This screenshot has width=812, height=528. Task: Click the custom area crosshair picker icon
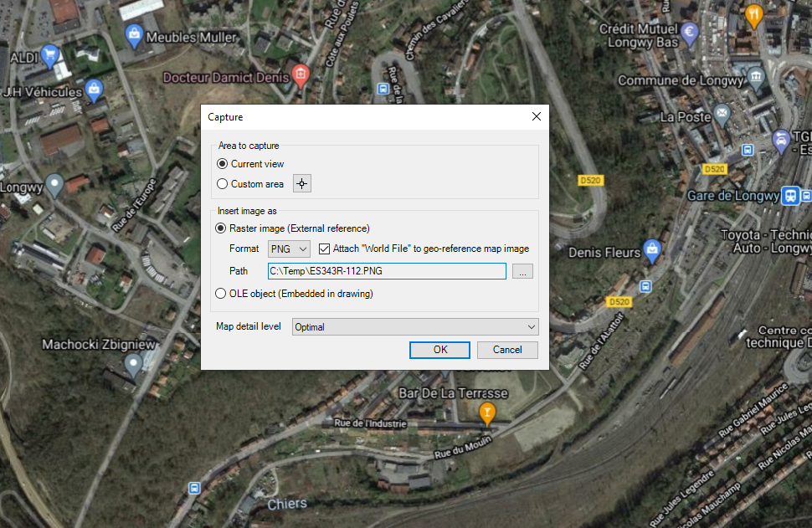coord(301,184)
